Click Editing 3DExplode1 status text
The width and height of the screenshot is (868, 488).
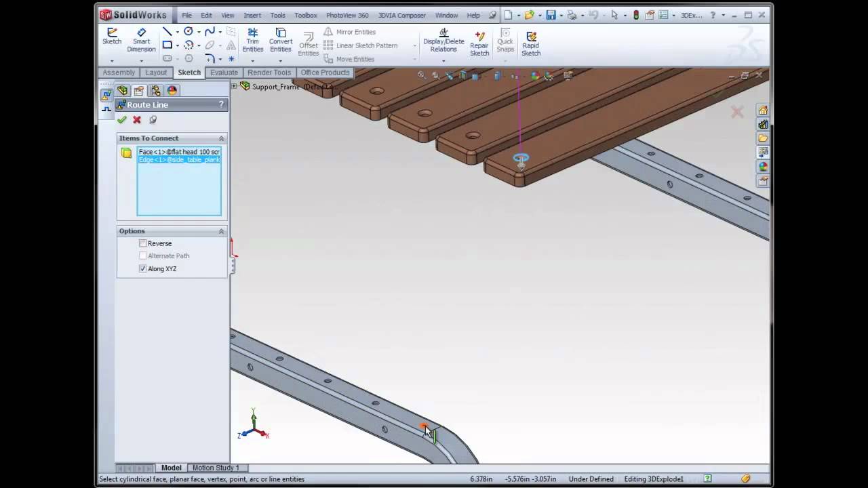coord(654,479)
